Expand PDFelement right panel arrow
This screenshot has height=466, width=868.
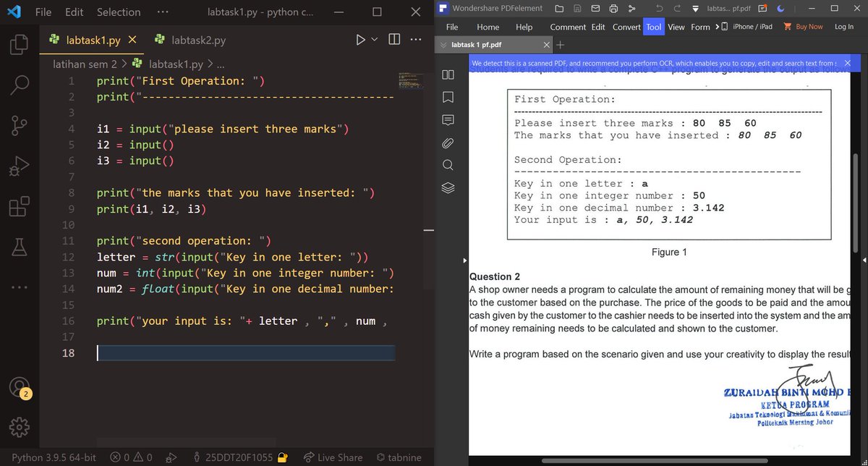864,260
